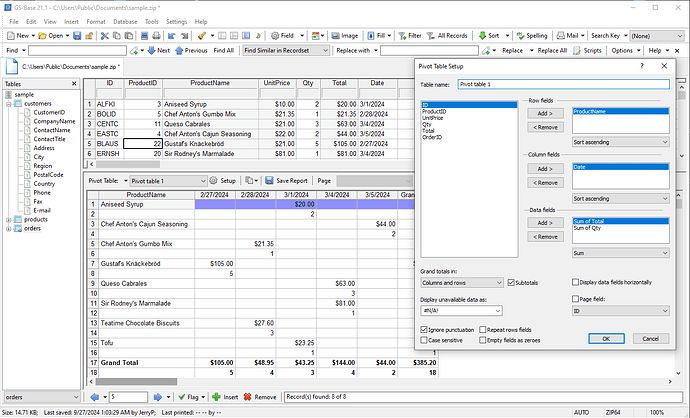Image resolution: width=690 pixels, height=418 pixels.
Task: Open the Settings menu
Action: point(176,22)
